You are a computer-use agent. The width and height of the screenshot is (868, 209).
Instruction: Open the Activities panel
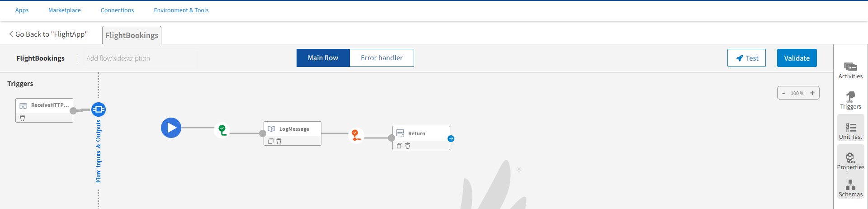coord(850,70)
